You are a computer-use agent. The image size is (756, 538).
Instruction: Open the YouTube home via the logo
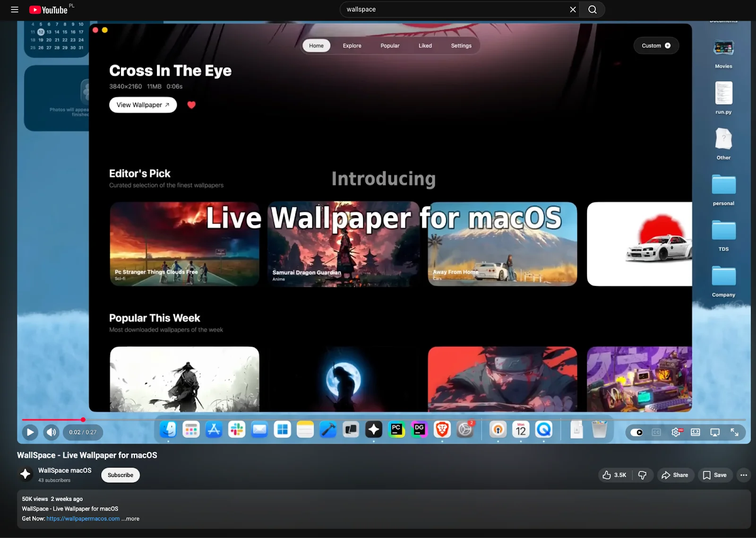coord(49,9)
